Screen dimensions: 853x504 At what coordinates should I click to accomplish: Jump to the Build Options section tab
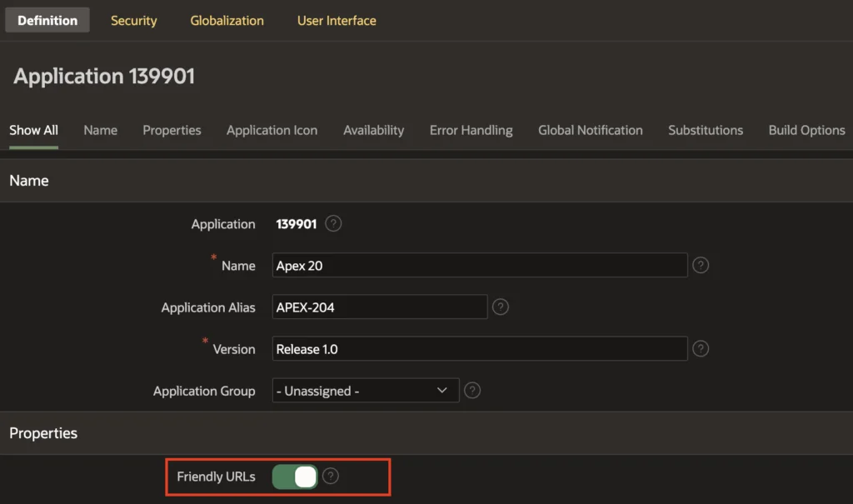click(806, 131)
